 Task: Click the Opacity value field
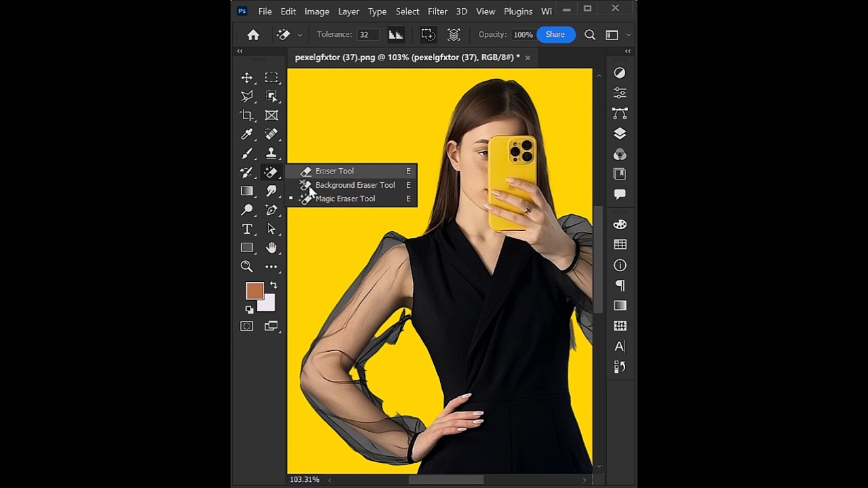point(522,35)
